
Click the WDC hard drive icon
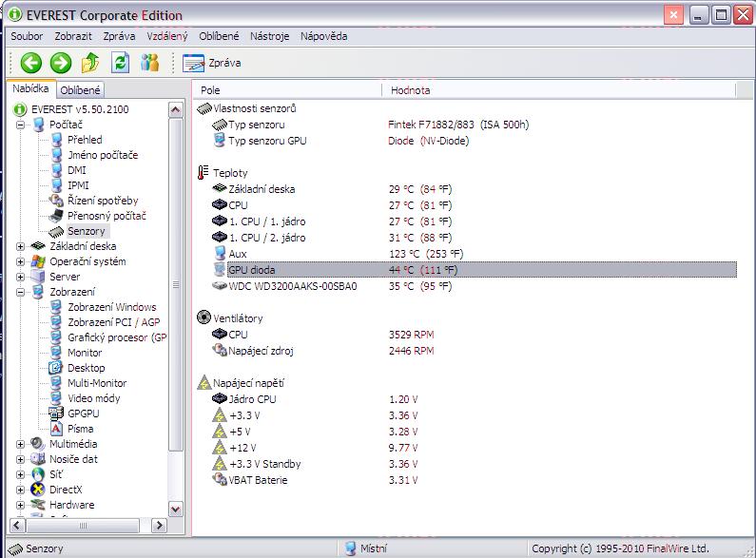point(220,286)
